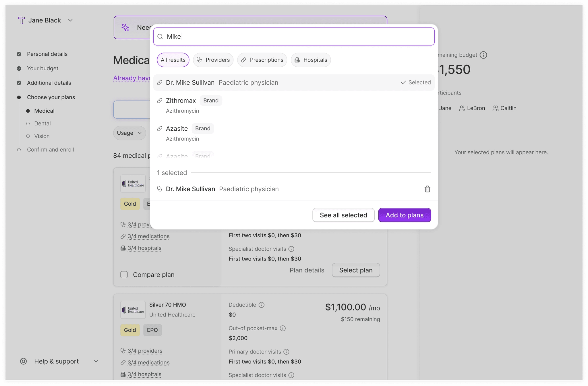
Task: Open 3/4 medications link on first plan
Action: point(148,236)
